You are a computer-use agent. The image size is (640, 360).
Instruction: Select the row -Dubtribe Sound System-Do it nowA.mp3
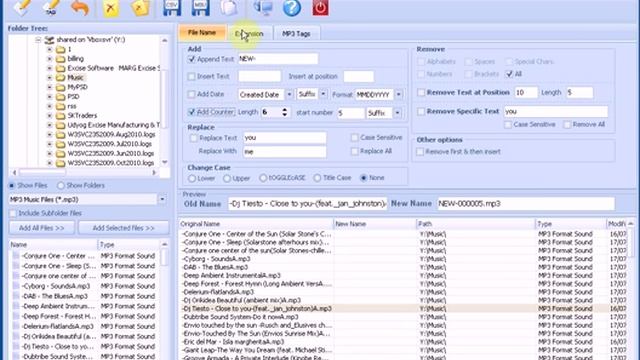coord(402,317)
